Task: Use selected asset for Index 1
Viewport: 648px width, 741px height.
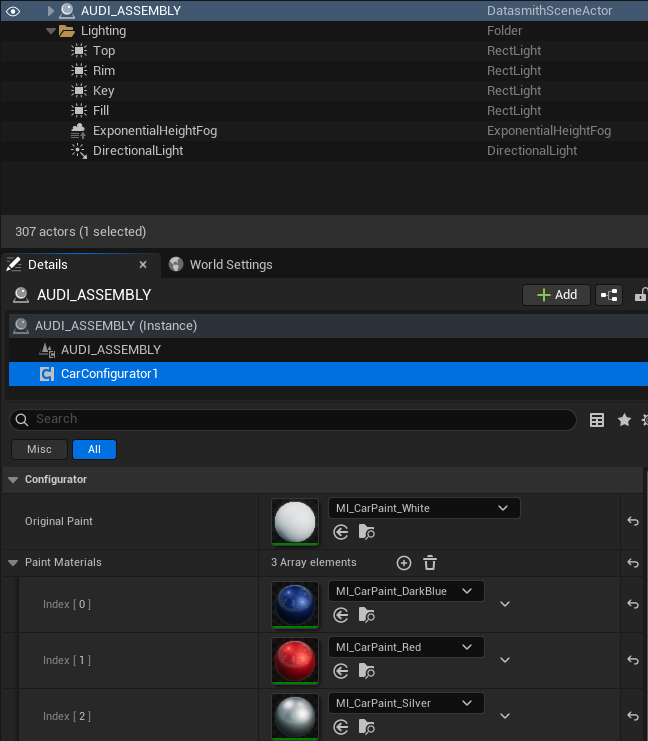Action: click(x=341, y=671)
